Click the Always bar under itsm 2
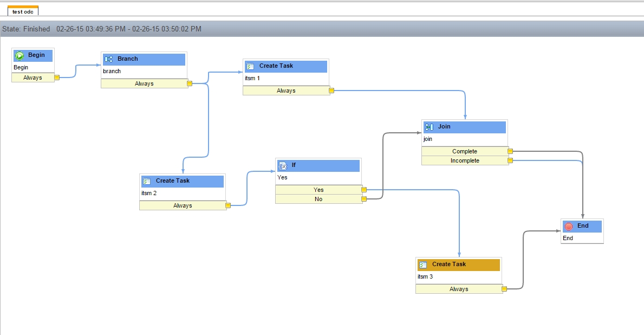Screen dimensions: 644x335 [183, 205]
